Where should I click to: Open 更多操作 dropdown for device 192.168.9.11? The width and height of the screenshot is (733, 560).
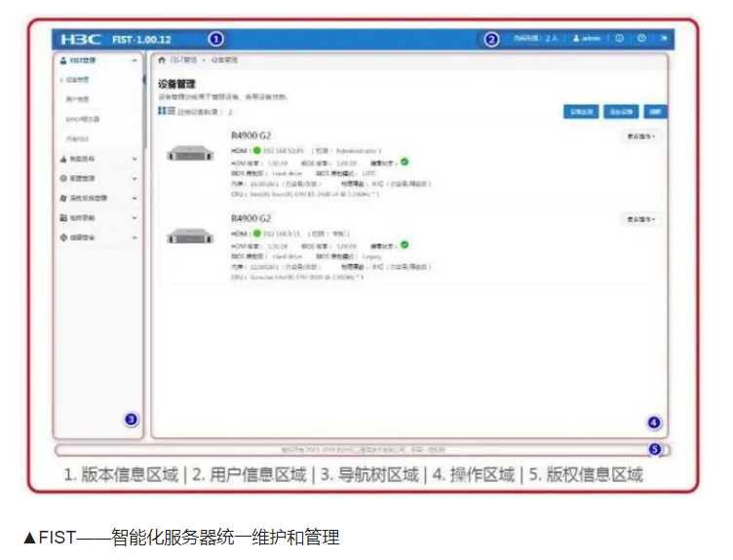[x=641, y=219]
